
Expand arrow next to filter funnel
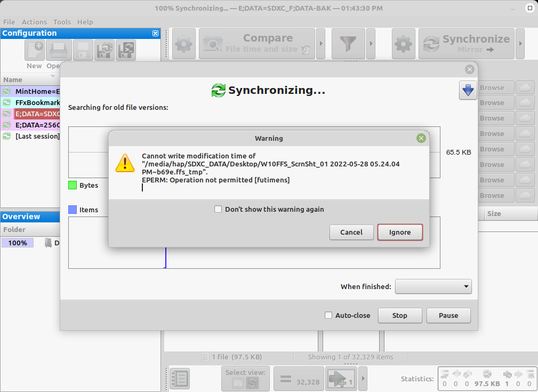(x=371, y=44)
